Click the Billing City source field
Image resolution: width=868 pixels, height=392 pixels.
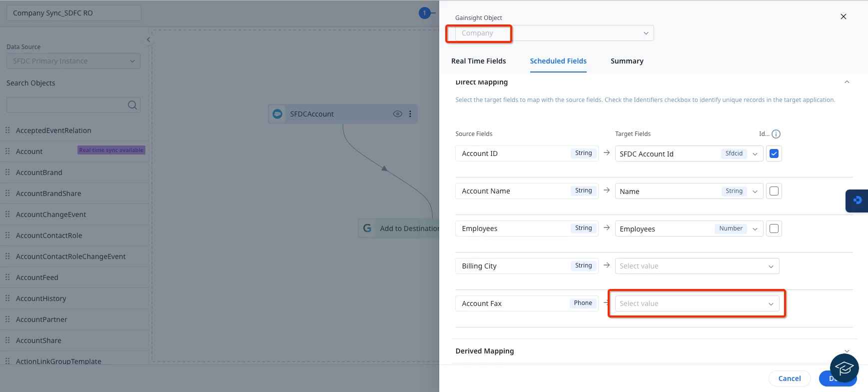[527, 266]
